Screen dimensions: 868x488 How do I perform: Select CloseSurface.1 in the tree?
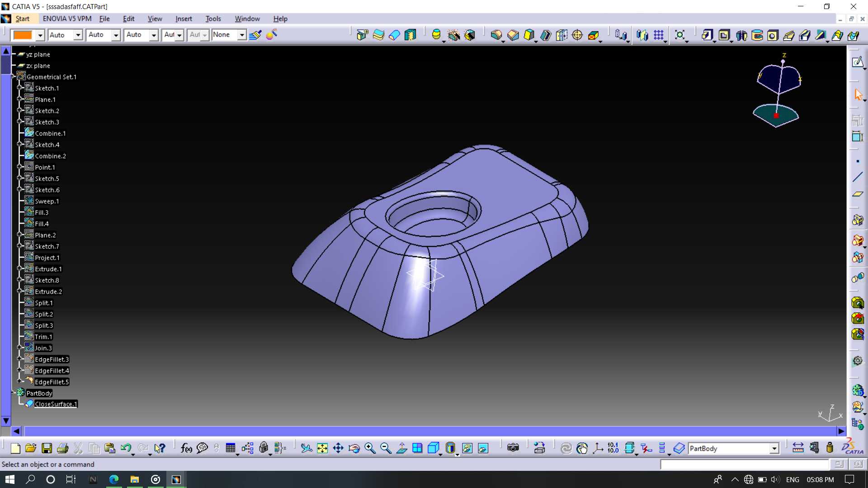click(x=56, y=404)
